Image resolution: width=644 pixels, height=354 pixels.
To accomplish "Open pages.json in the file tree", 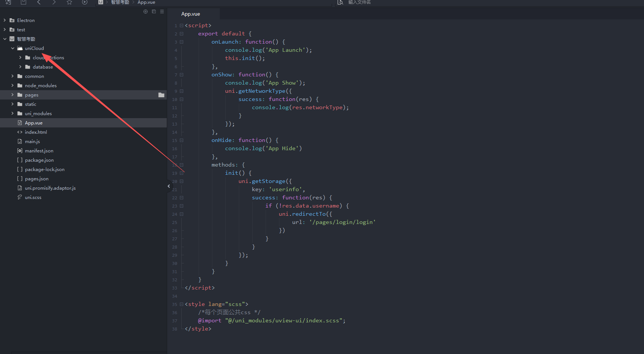I will pos(37,179).
